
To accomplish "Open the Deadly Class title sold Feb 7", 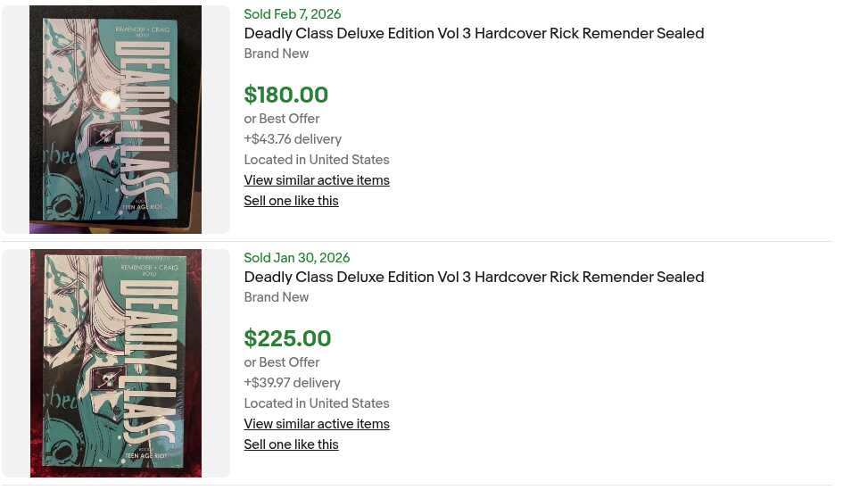I will (474, 34).
